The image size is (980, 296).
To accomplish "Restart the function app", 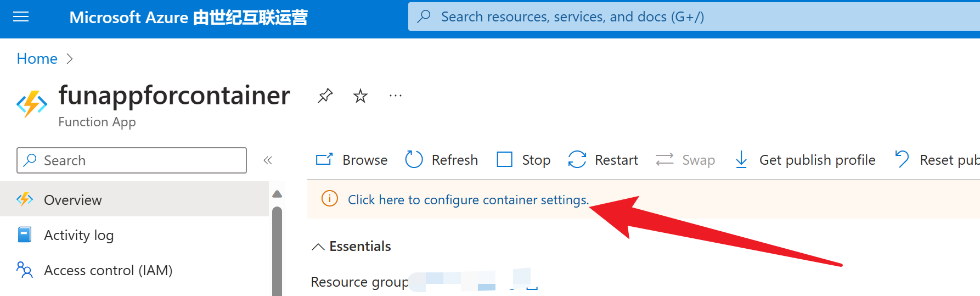I will (x=603, y=160).
